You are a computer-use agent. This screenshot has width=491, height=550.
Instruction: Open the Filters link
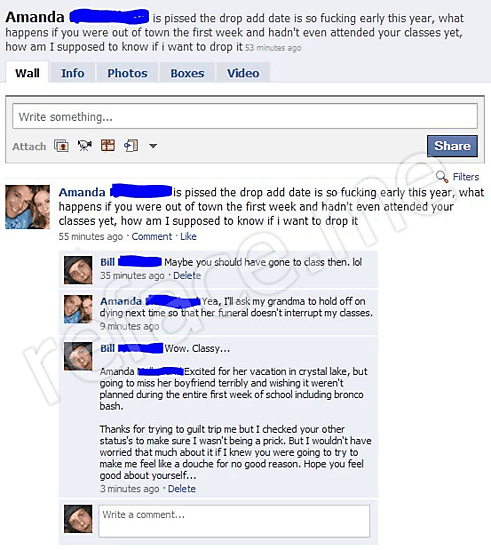coord(466,177)
